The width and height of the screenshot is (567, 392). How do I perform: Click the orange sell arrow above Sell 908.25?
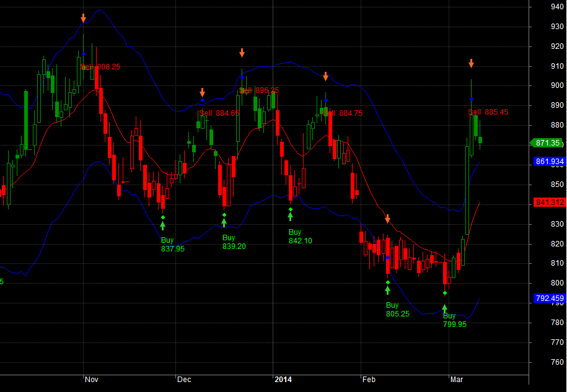click(x=84, y=18)
